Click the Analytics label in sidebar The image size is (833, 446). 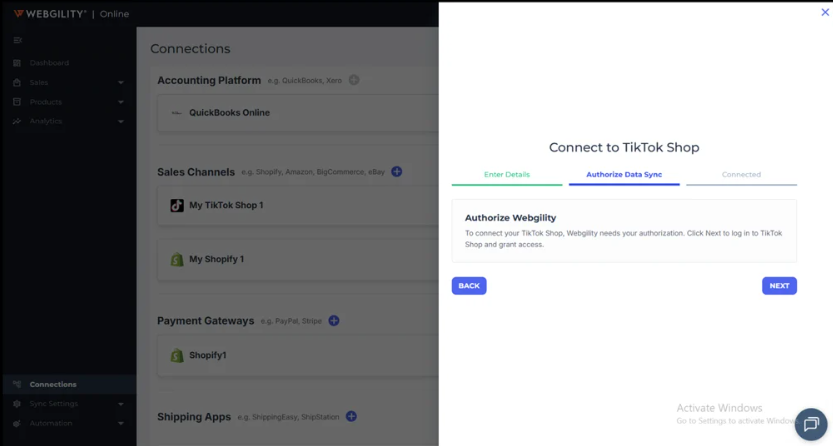[x=46, y=121]
